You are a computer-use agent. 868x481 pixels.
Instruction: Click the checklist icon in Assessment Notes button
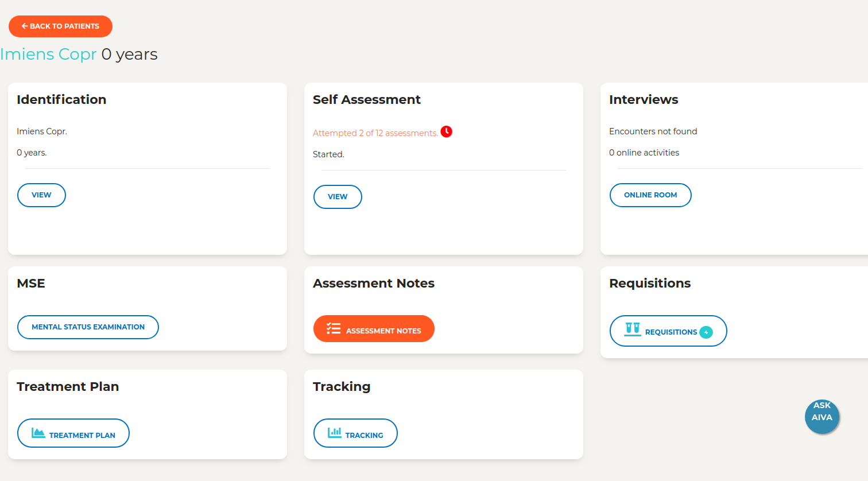coord(334,328)
